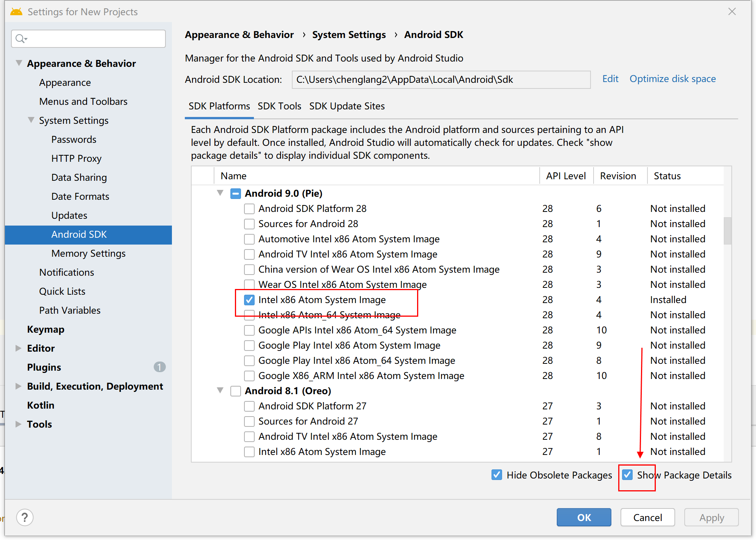756x540 pixels.
Task: Open Plugins settings
Action: [x=44, y=367]
